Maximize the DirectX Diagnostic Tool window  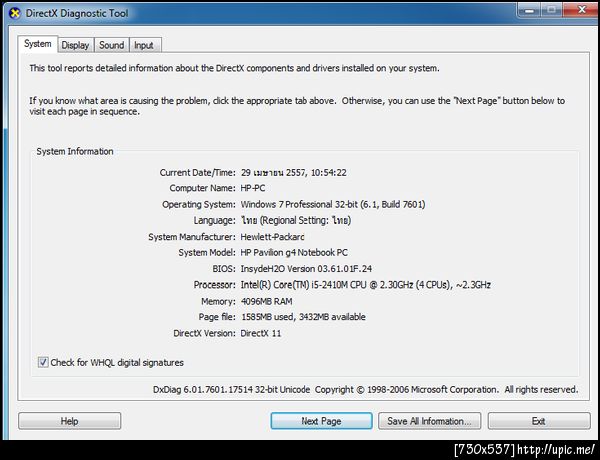552,10
